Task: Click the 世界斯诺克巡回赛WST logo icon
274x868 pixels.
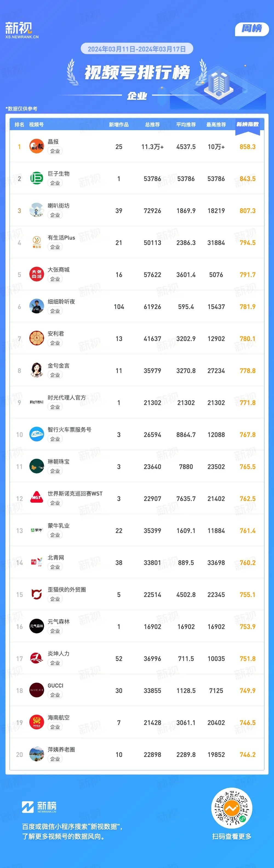Action: pyautogui.click(x=36, y=498)
